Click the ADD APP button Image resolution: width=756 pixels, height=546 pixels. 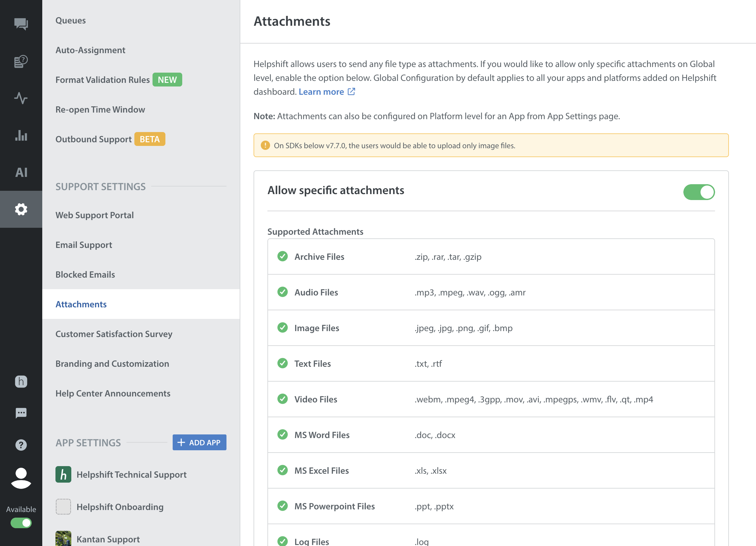click(199, 442)
